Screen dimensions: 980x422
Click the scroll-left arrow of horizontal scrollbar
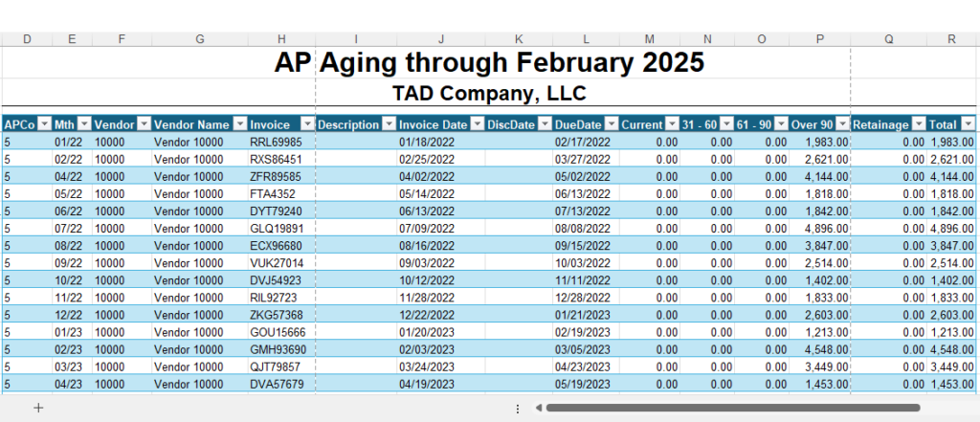coord(538,409)
